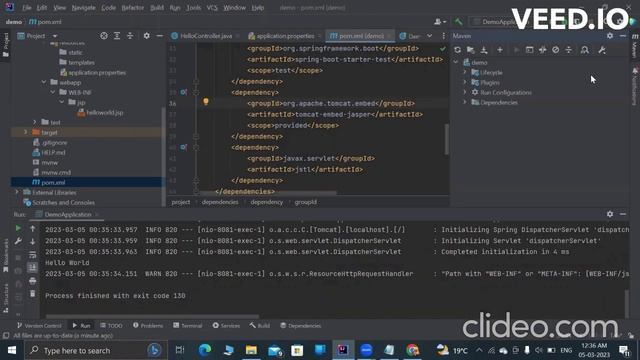Open Dependencies tool window at bottom

[301, 325]
